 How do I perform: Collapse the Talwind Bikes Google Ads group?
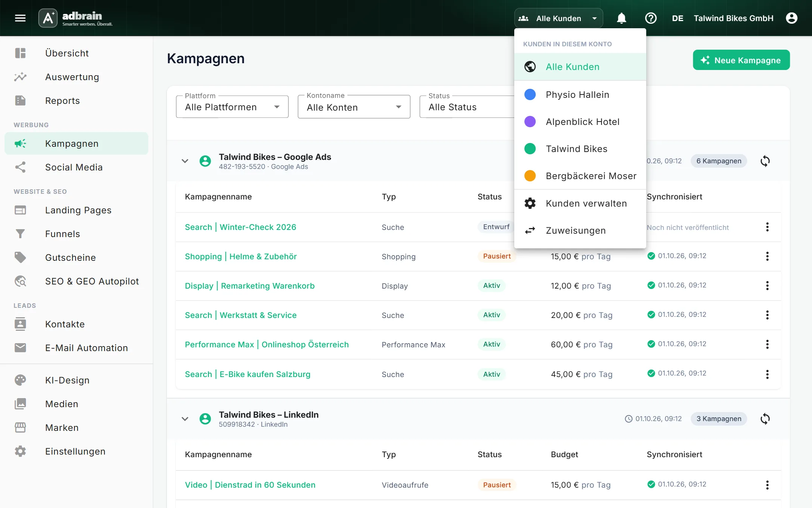tap(185, 161)
